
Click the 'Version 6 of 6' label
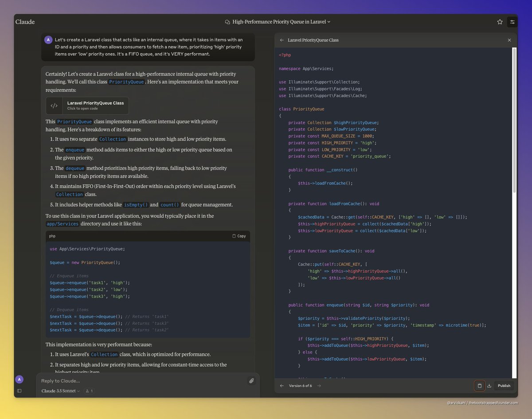[301, 386]
